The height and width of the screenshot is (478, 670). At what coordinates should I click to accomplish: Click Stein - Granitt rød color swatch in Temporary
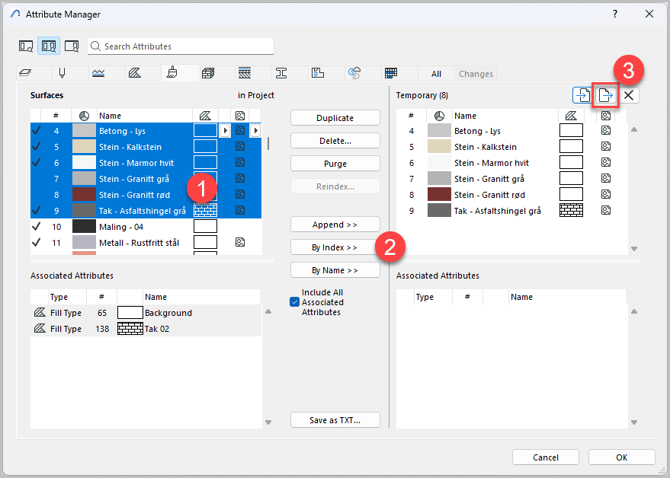tap(439, 194)
